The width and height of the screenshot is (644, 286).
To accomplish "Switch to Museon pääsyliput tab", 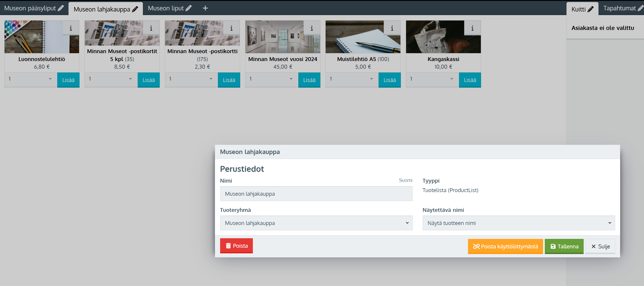I will (30, 8).
